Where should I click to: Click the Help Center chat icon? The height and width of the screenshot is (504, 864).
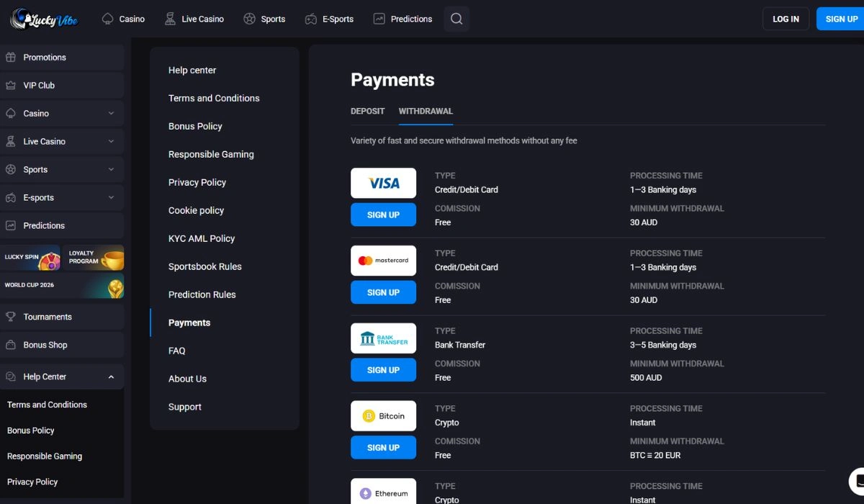(11, 377)
